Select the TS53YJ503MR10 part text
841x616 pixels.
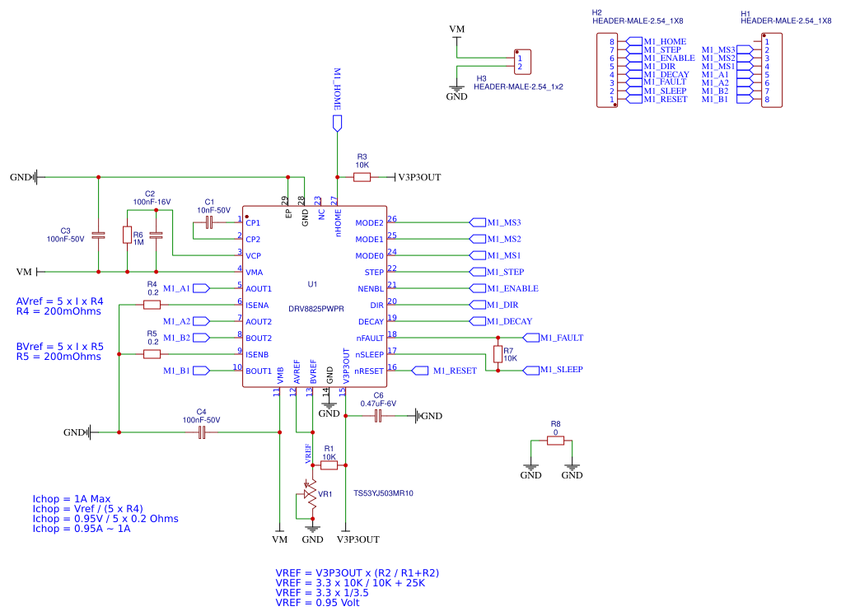384,493
